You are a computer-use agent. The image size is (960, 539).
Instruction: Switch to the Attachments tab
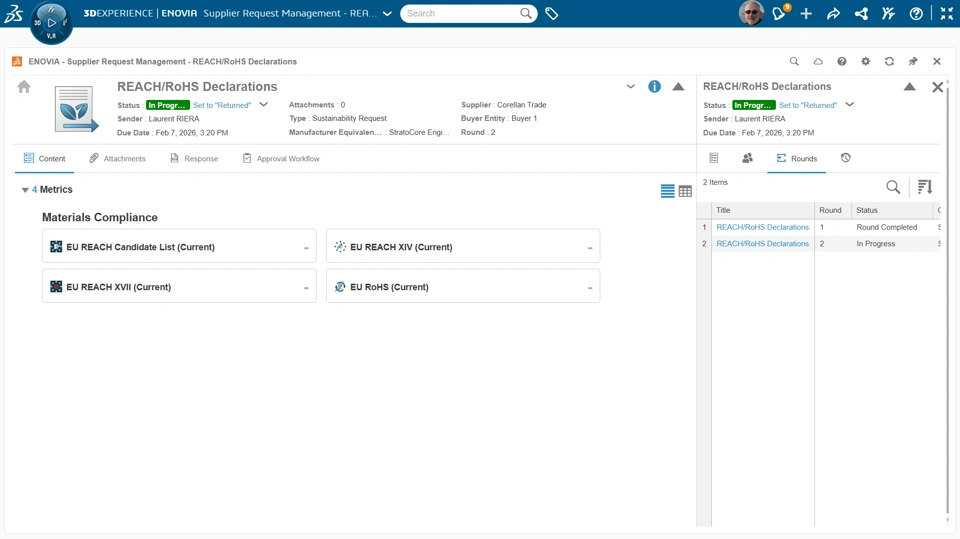pyautogui.click(x=118, y=159)
